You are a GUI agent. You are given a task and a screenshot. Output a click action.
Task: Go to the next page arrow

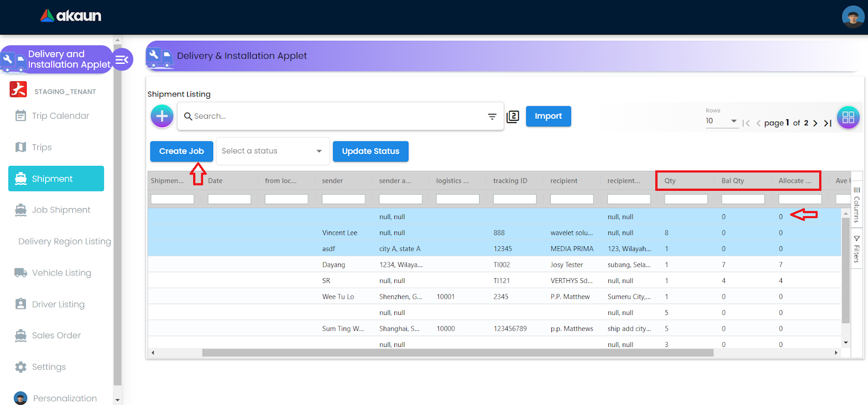pos(815,123)
